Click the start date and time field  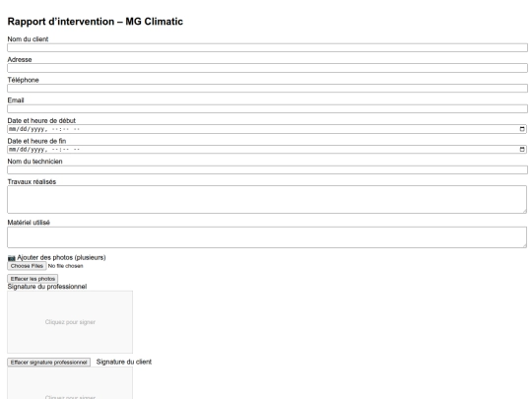(x=267, y=129)
